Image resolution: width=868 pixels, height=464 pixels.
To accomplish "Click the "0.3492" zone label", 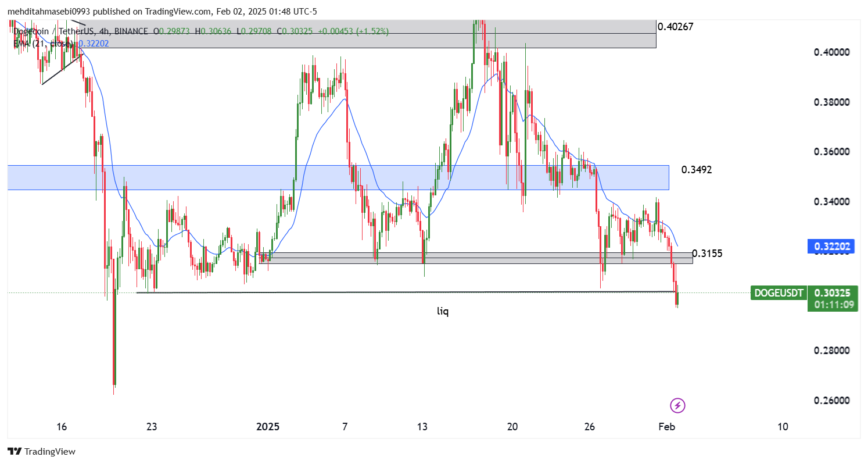I will (x=697, y=170).
